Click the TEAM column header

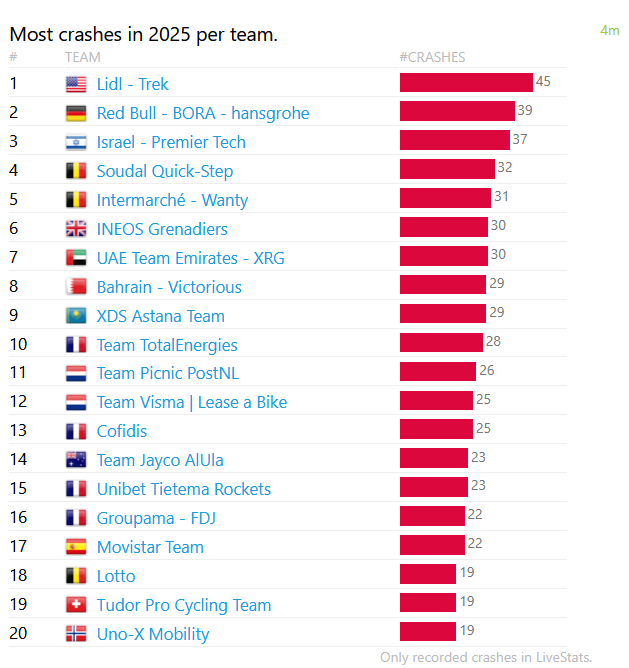pyautogui.click(x=83, y=57)
